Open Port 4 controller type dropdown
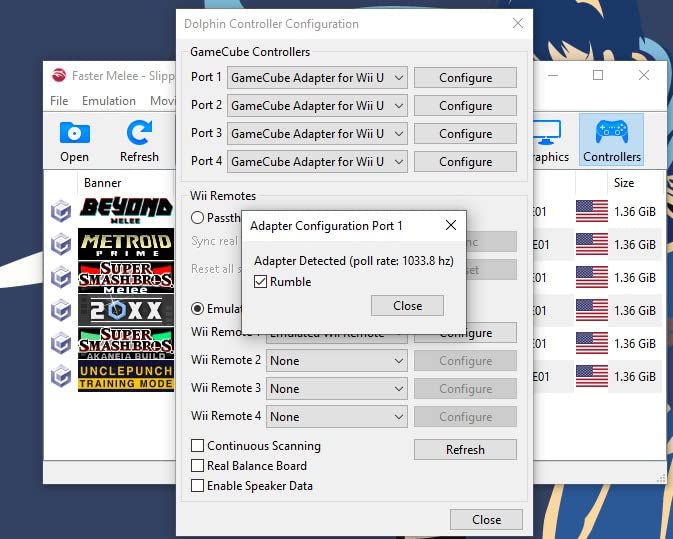This screenshot has height=539, width=673. (x=317, y=162)
